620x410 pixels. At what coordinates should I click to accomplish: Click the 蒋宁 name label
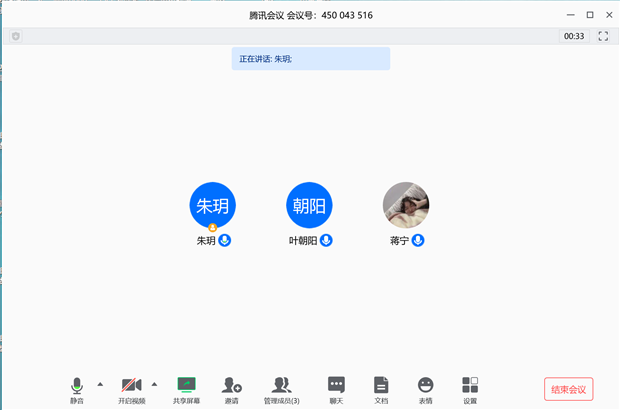point(399,241)
